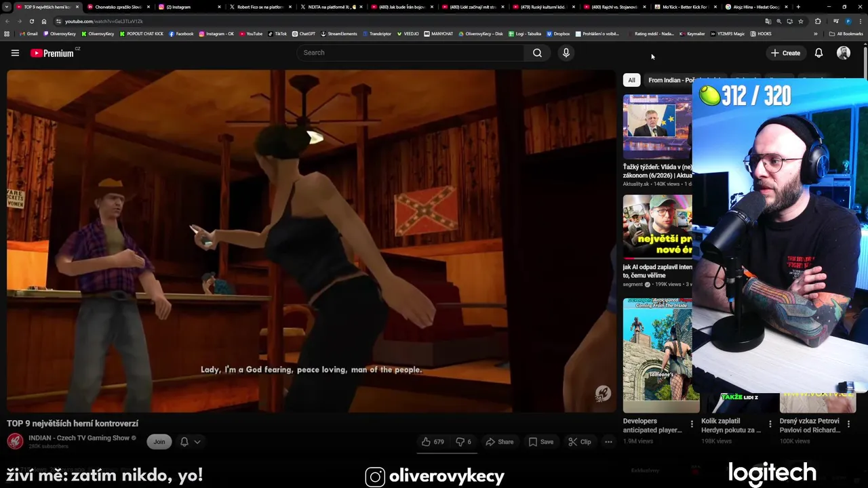Image resolution: width=868 pixels, height=488 pixels.
Task: Focus the YouTube search field
Action: coord(410,53)
